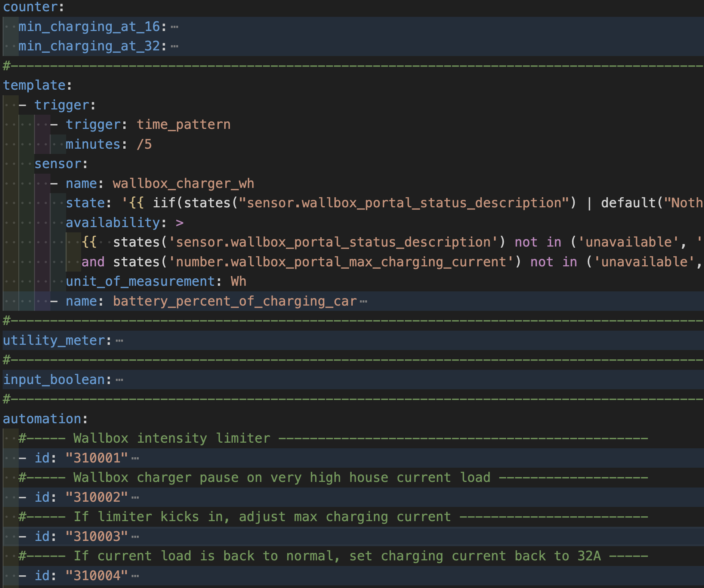Unfold automation id "310004" ellipsis

(135, 576)
